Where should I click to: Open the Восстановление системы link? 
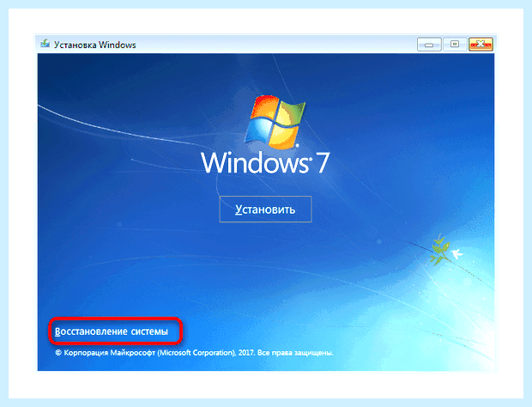pyautogui.click(x=112, y=331)
